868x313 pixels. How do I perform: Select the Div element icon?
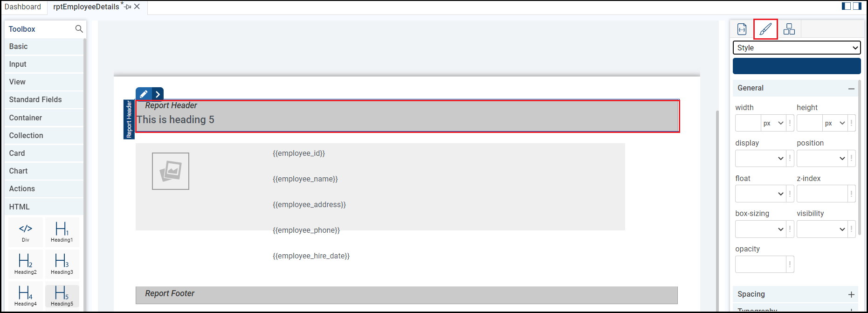(26, 232)
